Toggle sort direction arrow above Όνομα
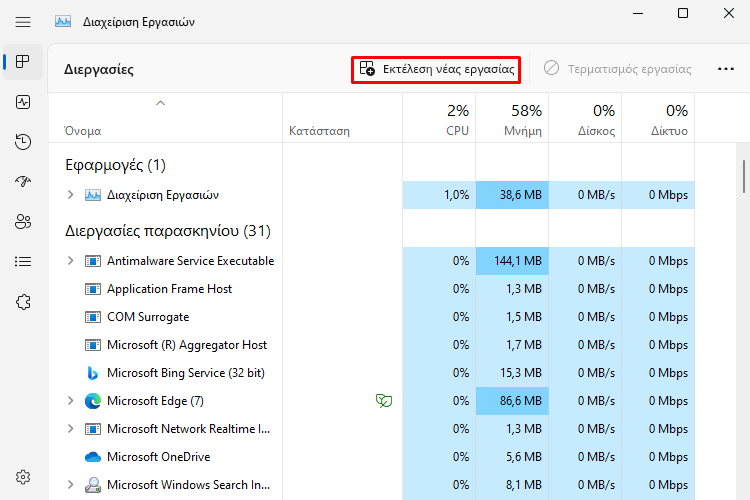The height and width of the screenshot is (500, 750). click(160, 103)
